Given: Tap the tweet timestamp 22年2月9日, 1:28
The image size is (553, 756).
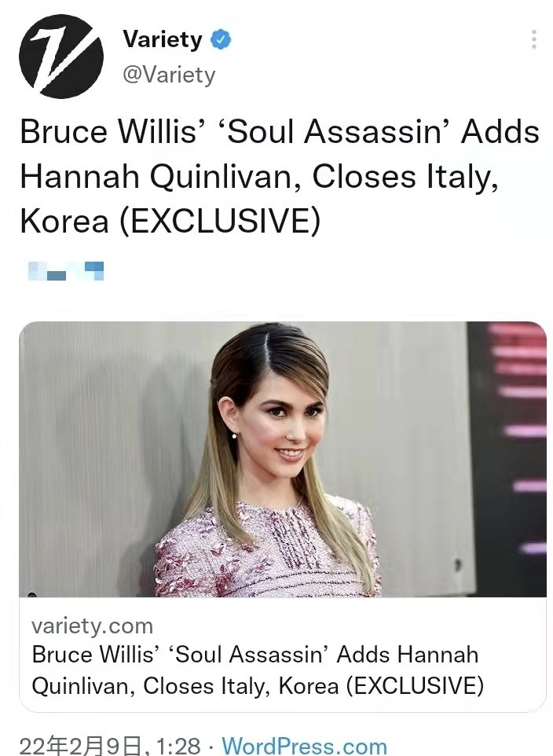Looking at the screenshot, I should [x=110, y=746].
